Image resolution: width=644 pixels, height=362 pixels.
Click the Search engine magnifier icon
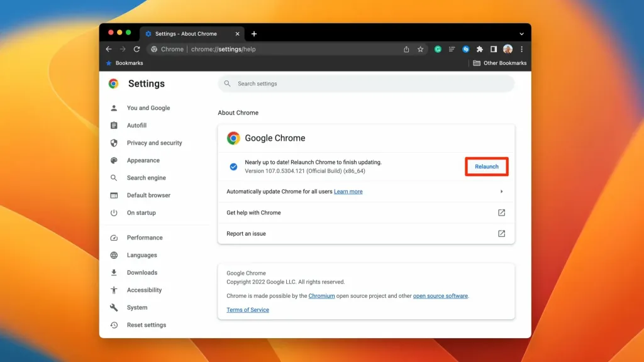114,178
